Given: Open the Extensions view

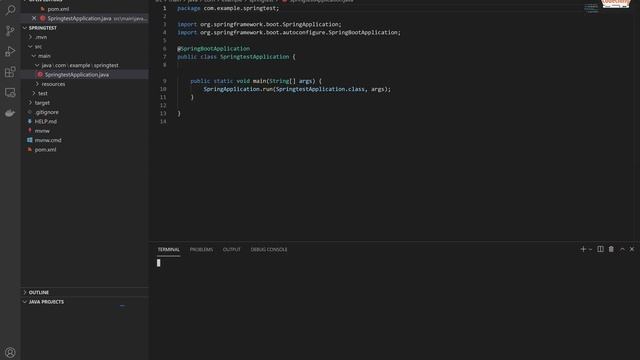Looking at the screenshot, I should click(x=10, y=72).
